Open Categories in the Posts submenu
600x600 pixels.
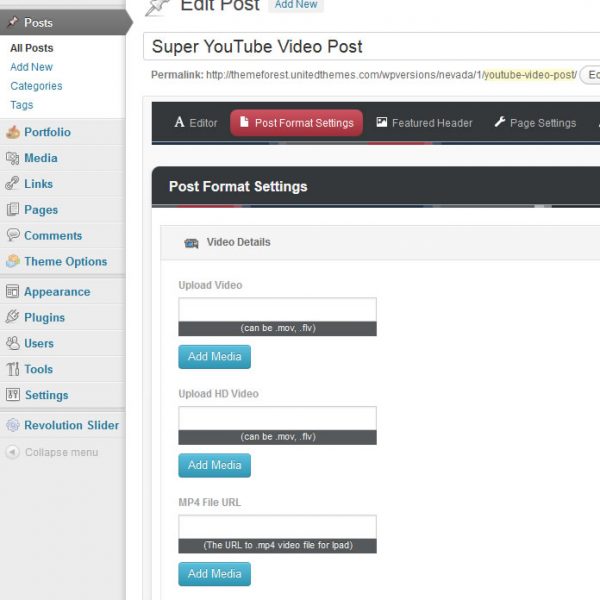36,86
